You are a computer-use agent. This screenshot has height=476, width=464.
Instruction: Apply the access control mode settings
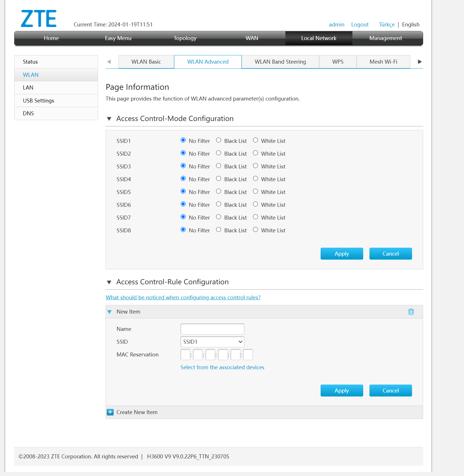(x=341, y=254)
